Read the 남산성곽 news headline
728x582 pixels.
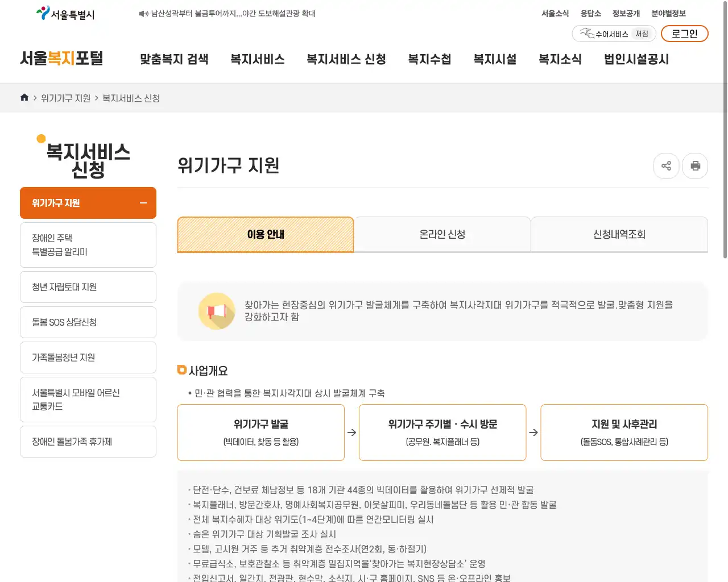(233, 14)
